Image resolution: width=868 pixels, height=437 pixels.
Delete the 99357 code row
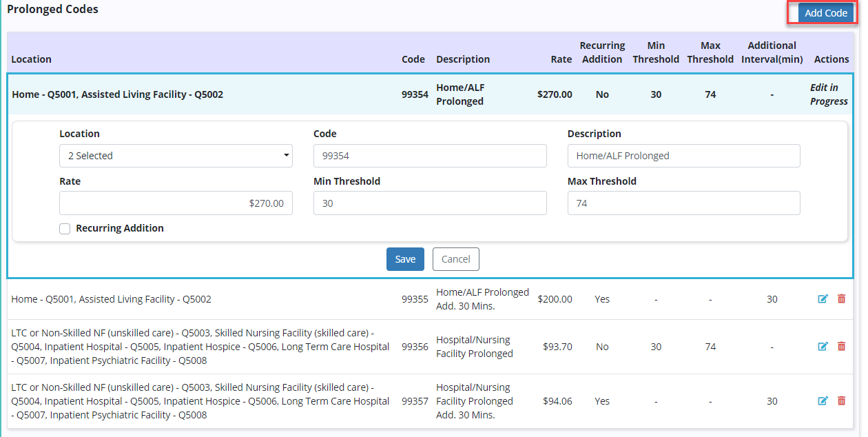(841, 401)
